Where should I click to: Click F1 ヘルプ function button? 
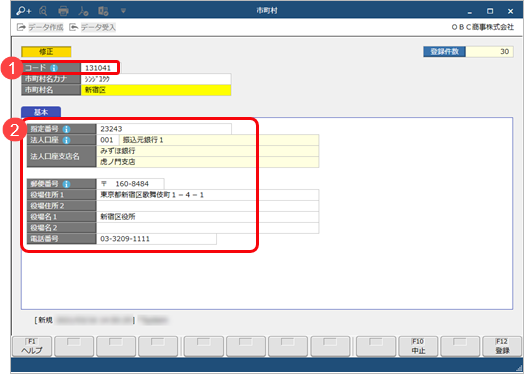coord(32,346)
